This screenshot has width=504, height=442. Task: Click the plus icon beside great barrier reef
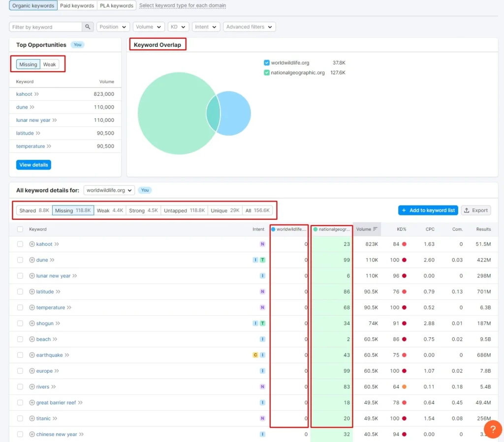[x=32, y=402]
